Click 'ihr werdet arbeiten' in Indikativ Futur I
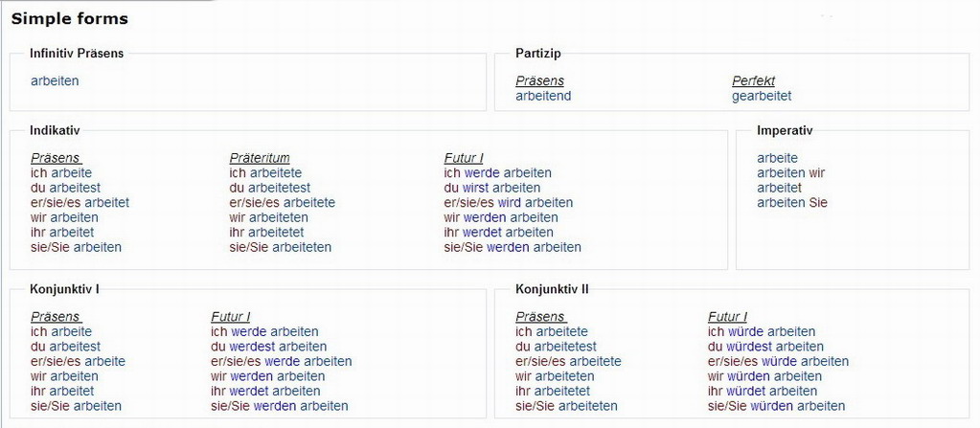 (498, 233)
